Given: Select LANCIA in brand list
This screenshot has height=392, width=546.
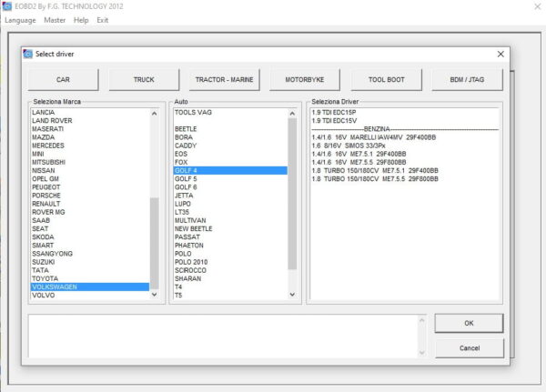Looking at the screenshot, I should click(x=90, y=113).
